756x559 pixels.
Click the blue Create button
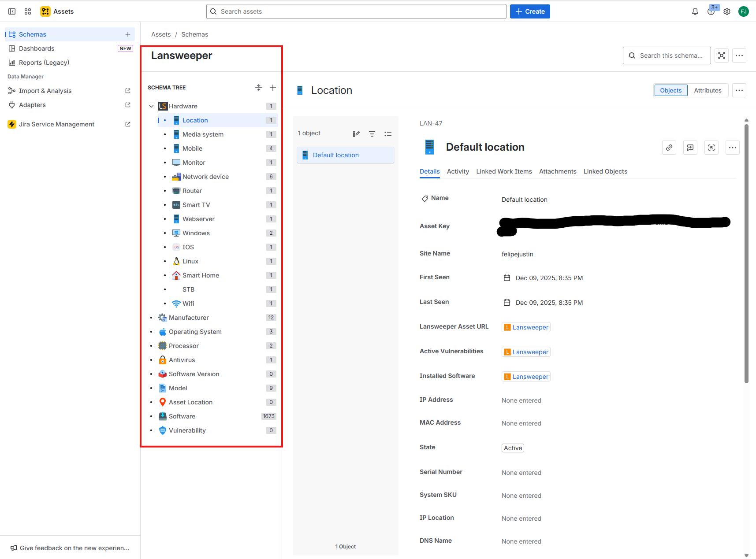coord(530,11)
